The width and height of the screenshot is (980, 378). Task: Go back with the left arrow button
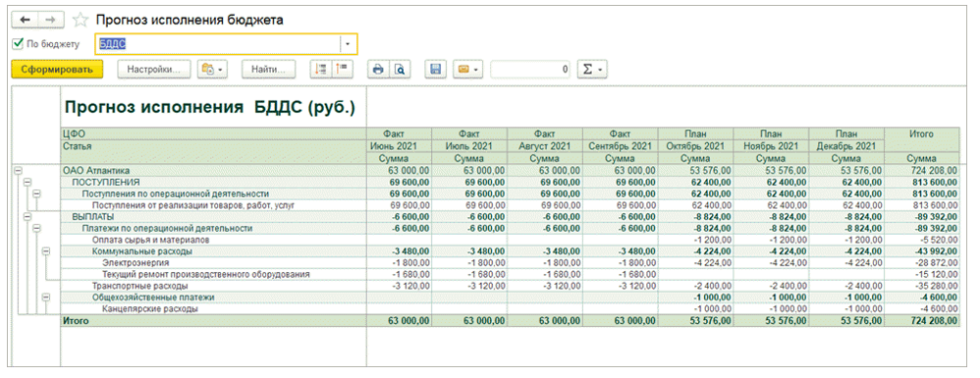(x=25, y=20)
